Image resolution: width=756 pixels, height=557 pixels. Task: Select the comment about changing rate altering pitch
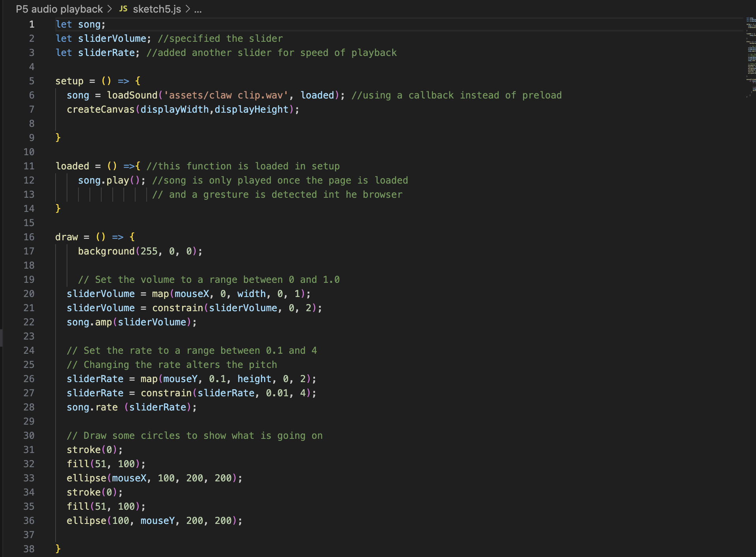172,364
